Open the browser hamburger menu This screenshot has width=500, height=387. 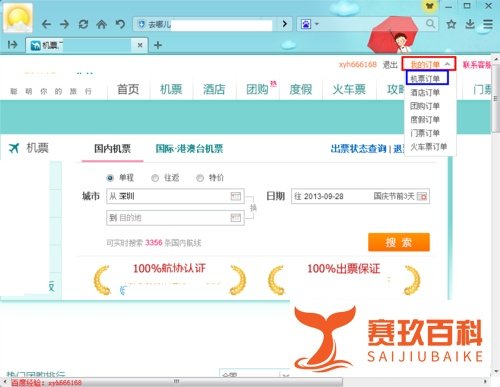488,24
